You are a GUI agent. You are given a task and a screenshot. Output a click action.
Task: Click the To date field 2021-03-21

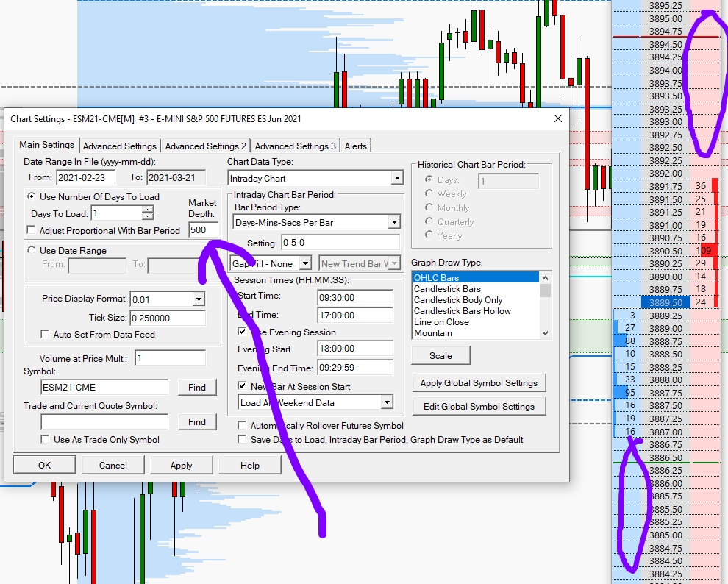(x=176, y=177)
